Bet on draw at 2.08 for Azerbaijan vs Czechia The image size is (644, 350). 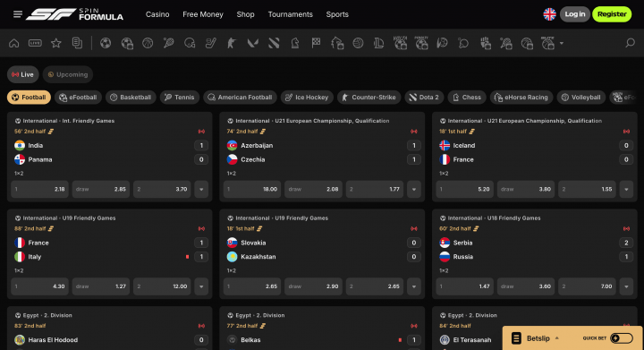pos(313,190)
